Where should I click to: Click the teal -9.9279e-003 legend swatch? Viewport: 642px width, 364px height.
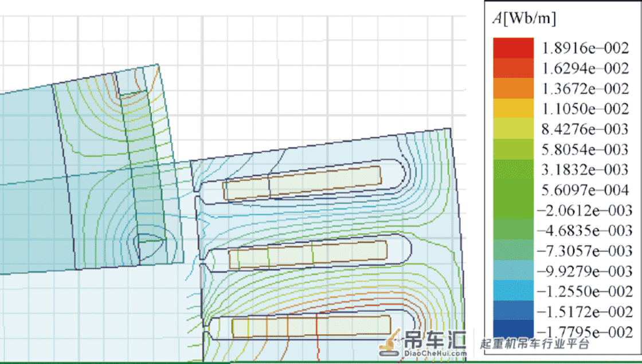point(514,270)
